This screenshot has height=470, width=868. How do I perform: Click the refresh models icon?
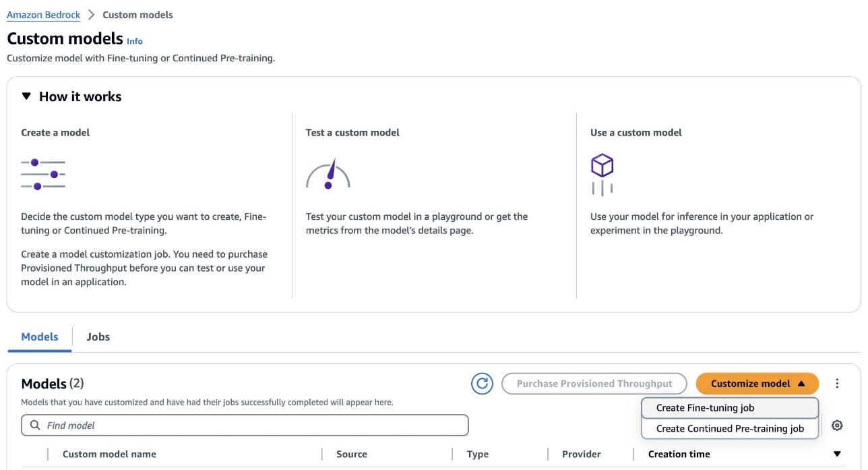(x=482, y=384)
